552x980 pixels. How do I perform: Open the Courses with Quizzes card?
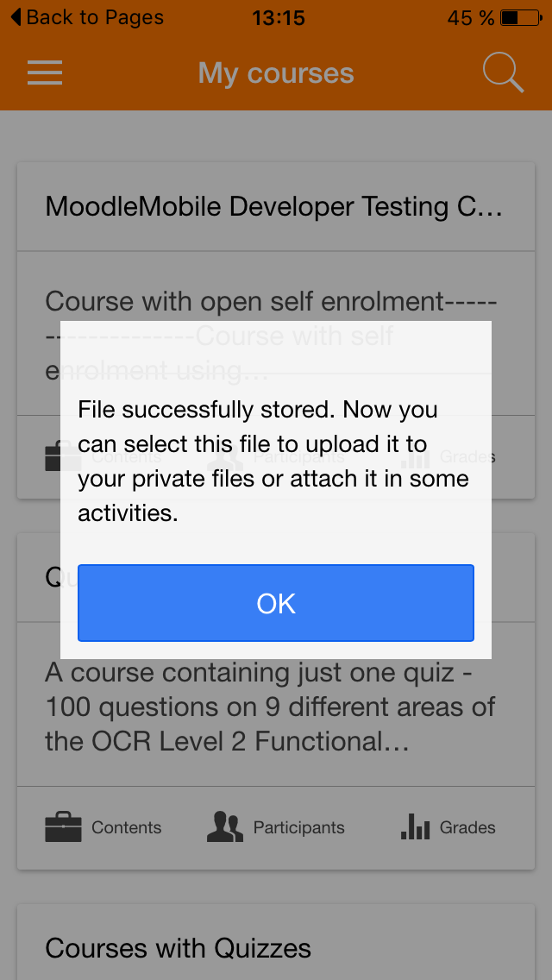coord(178,949)
